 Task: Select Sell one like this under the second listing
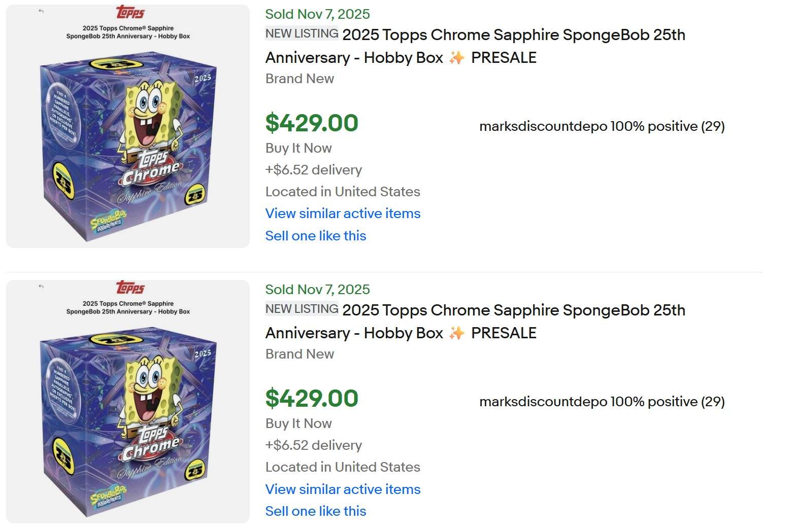pos(315,511)
